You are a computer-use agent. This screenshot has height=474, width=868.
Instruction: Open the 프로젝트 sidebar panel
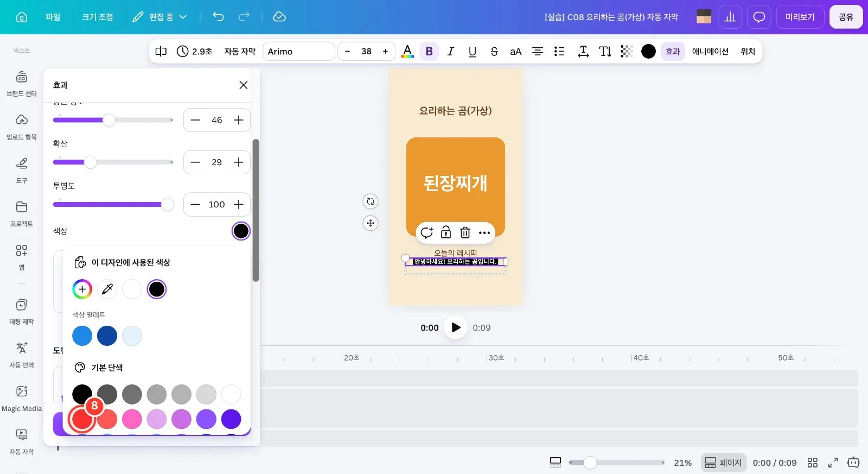22,214
